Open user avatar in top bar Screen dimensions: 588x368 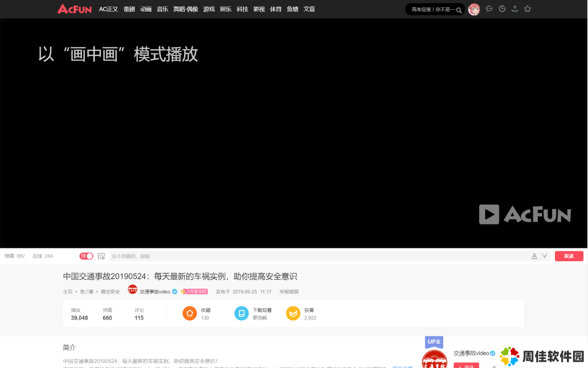coord(474,9)
